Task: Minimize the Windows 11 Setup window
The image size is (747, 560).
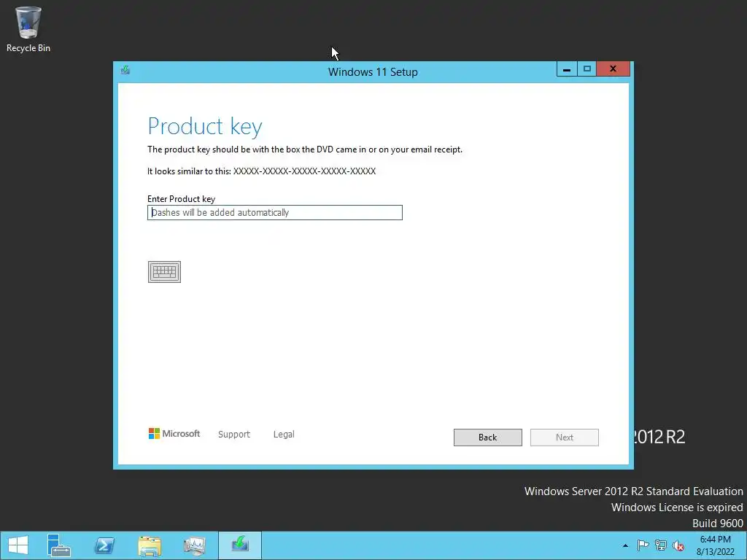Action: pos(567,69)
